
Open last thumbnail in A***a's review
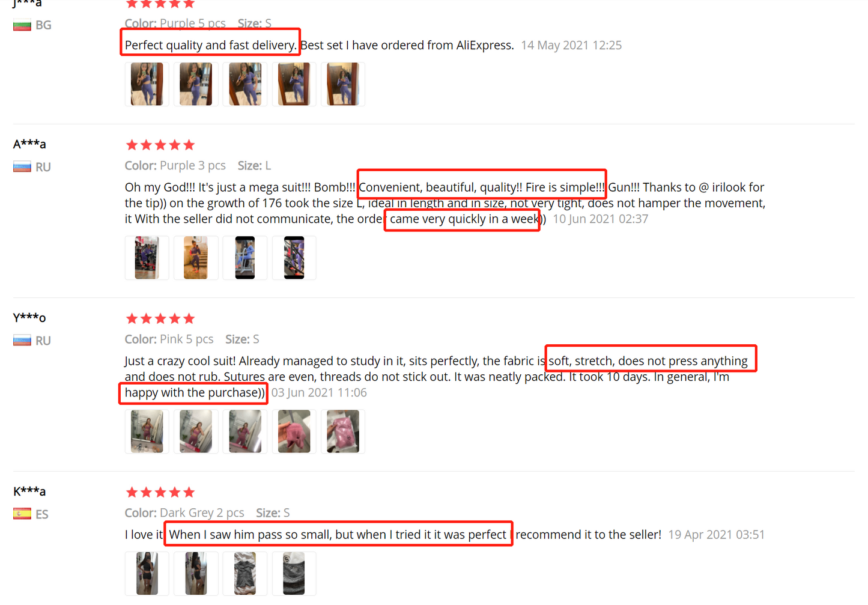pos(294,258)
